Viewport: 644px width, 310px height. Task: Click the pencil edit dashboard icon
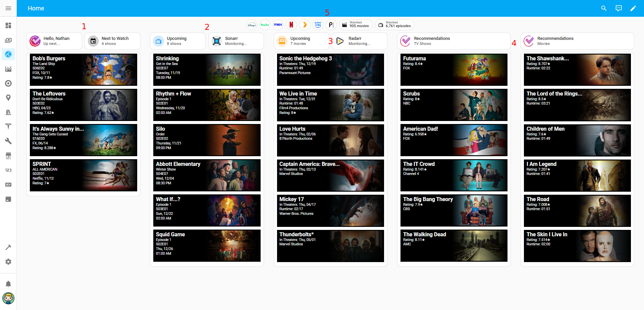[x=633, y=8]
